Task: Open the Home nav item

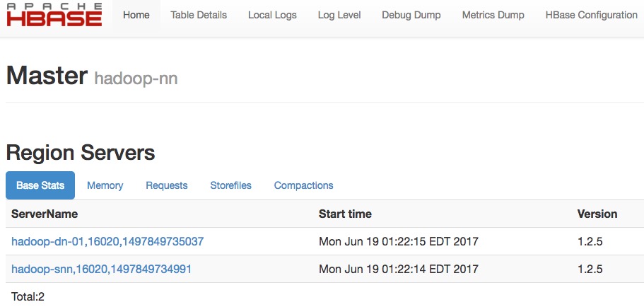Action: pos(136,15)
